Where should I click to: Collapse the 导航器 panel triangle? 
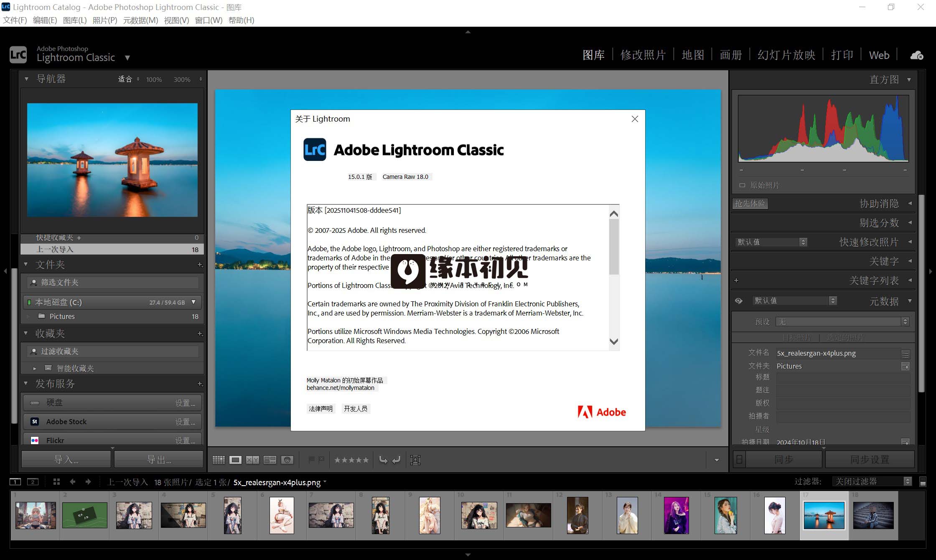pos(26,79)
